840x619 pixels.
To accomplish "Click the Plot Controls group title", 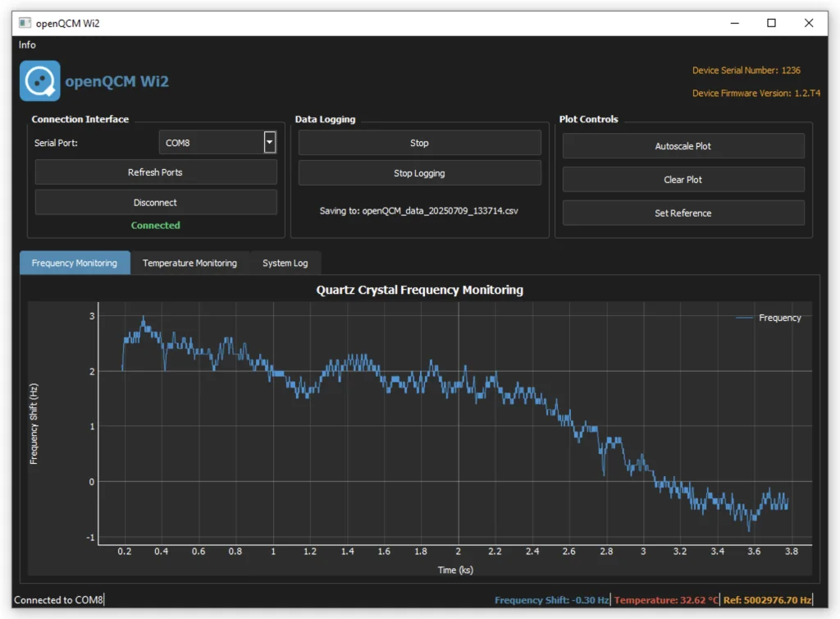I will [x=589, y=119].
